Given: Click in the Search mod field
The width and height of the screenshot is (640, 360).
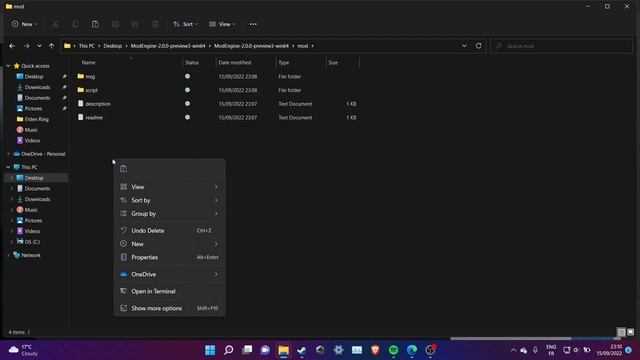Looking at the screenshot, I should (562, 46).
